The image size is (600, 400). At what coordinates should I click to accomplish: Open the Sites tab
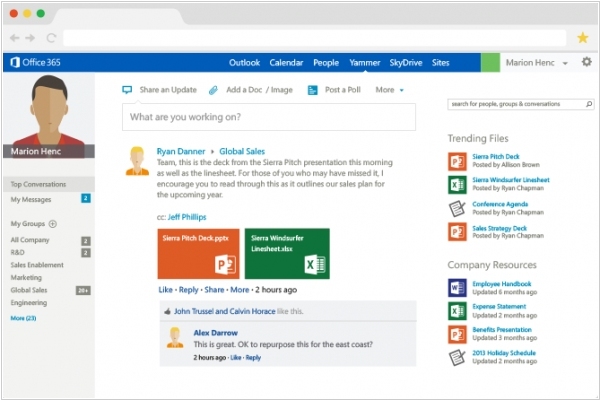440,63
